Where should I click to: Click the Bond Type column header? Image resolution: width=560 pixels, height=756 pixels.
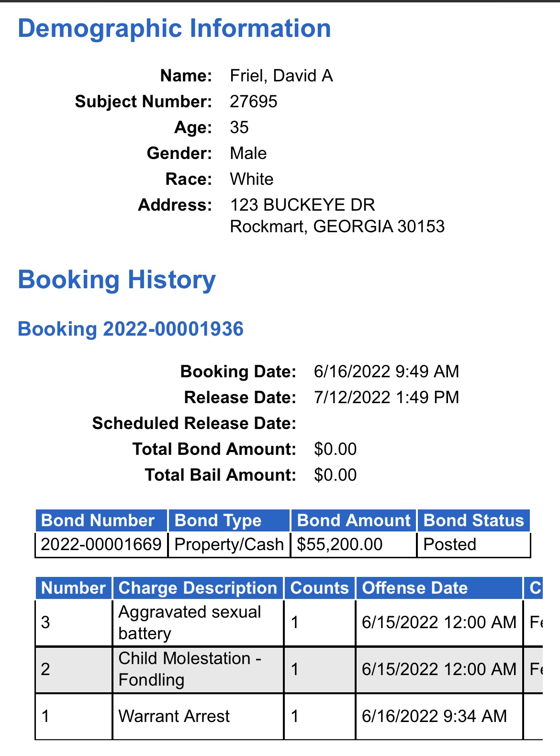tap(229, 520)
